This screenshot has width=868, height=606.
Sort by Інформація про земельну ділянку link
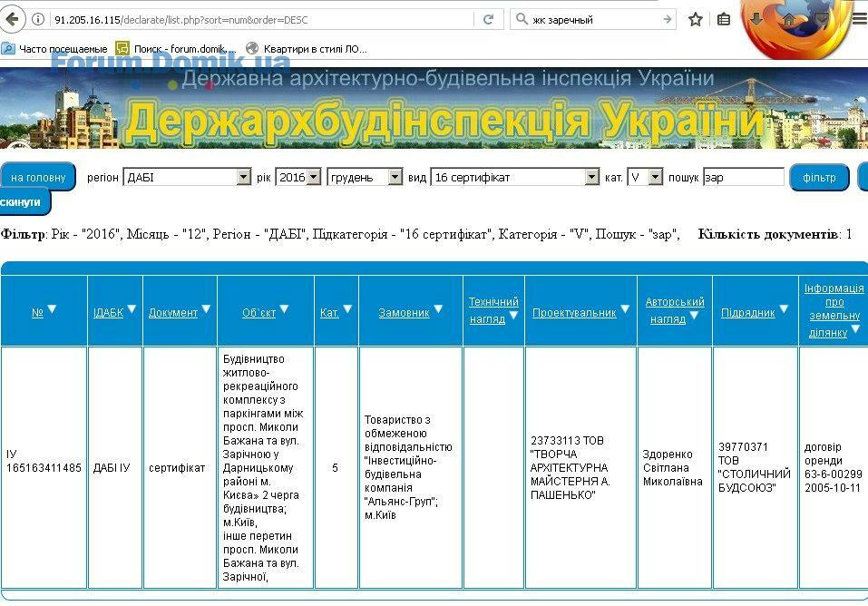coord(834,310)
